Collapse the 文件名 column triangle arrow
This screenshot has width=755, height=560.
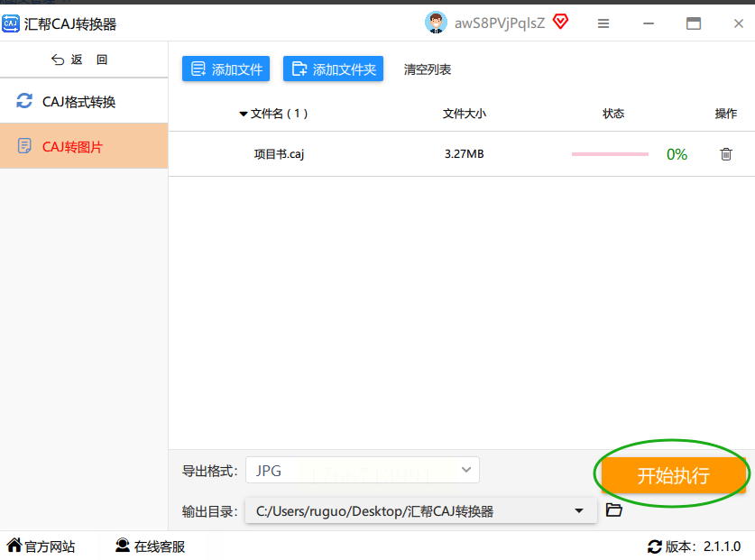pyautogui.click(x=244, y=115)
